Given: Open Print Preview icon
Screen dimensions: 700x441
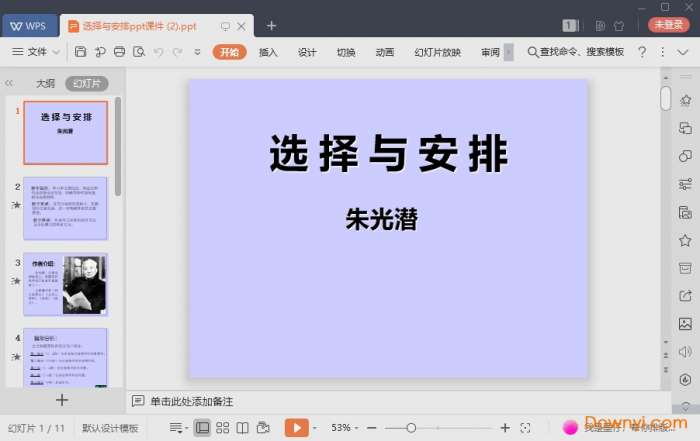Looking at the screenshot, I should [x=139, y=52].
